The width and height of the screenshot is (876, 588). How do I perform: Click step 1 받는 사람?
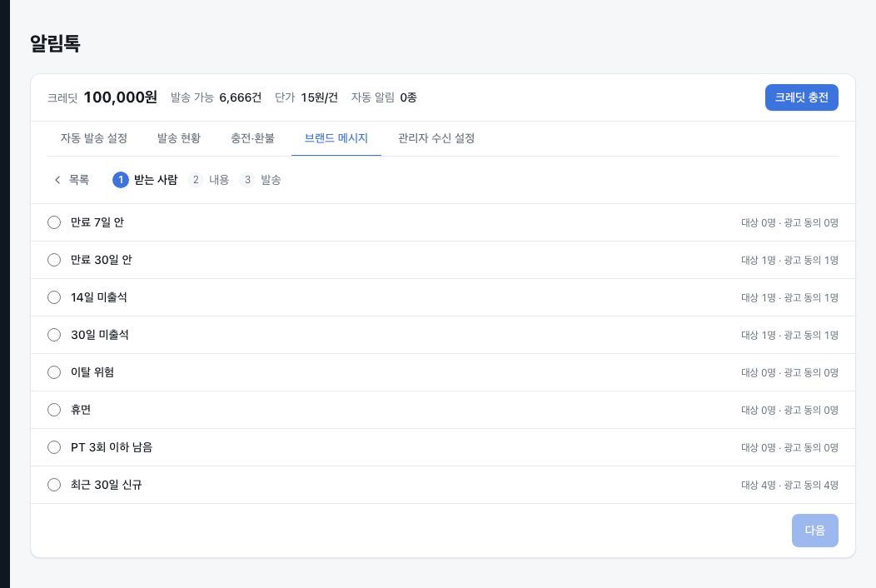[x=145, y=180]
